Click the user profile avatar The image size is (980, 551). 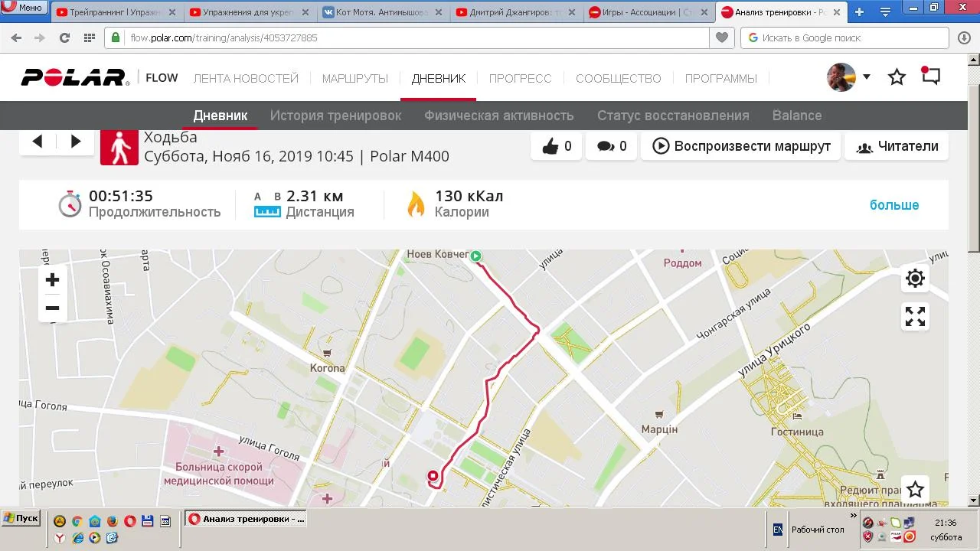[841, 77]
